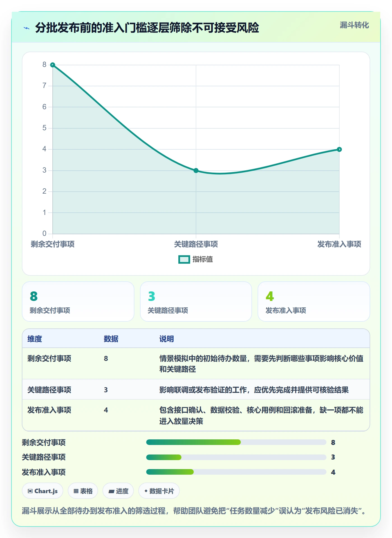Click the bar icon inside 进度 chip
This screenshot has height=538, width=392.
click(111, 491)
